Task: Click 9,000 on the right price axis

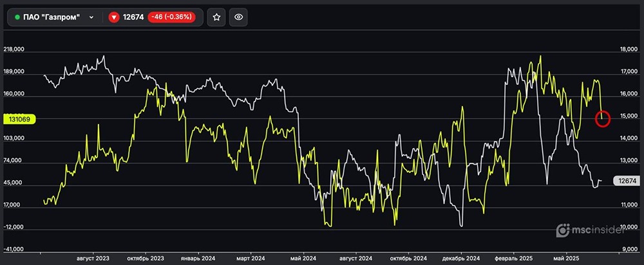Action: 630,250
